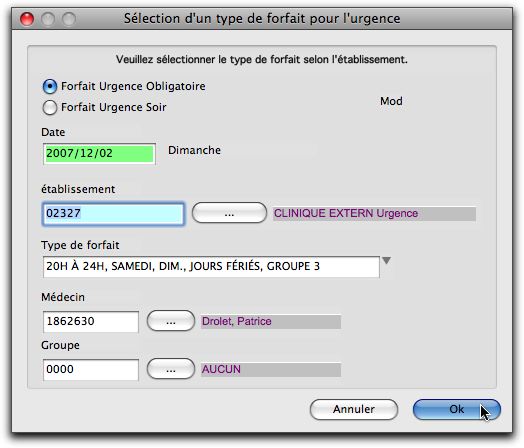Click the Médecin number field 1862630

(91, 322)
